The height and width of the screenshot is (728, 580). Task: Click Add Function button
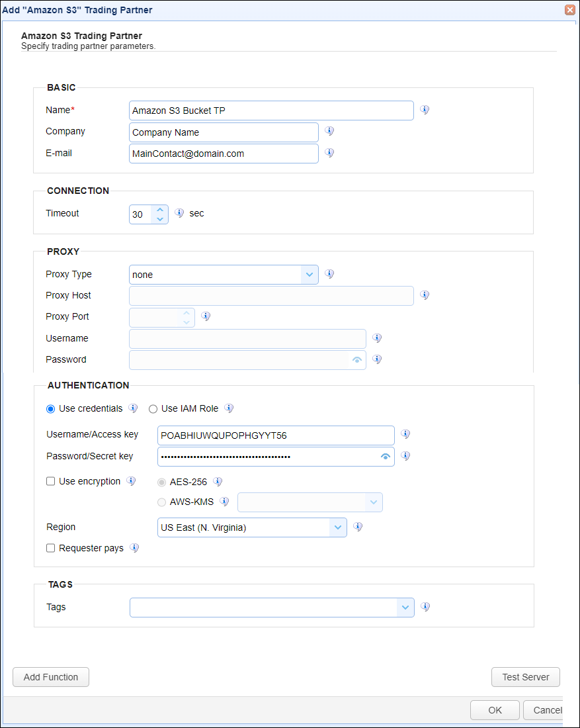click(x=51, y=677)
